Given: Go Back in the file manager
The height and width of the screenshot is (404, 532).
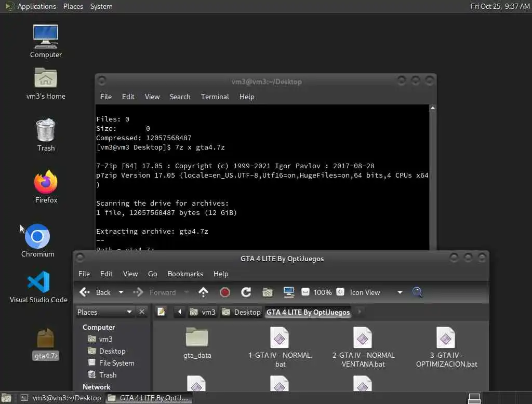Looking at the screenshot, I should click(95, 292).
